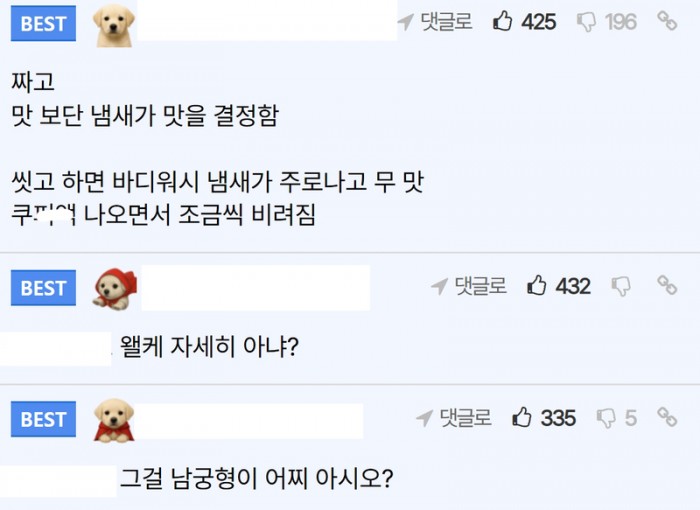The image size is (700, 510).
Task: Click 댓글로 on the first comment
Action: pos(435,21)
